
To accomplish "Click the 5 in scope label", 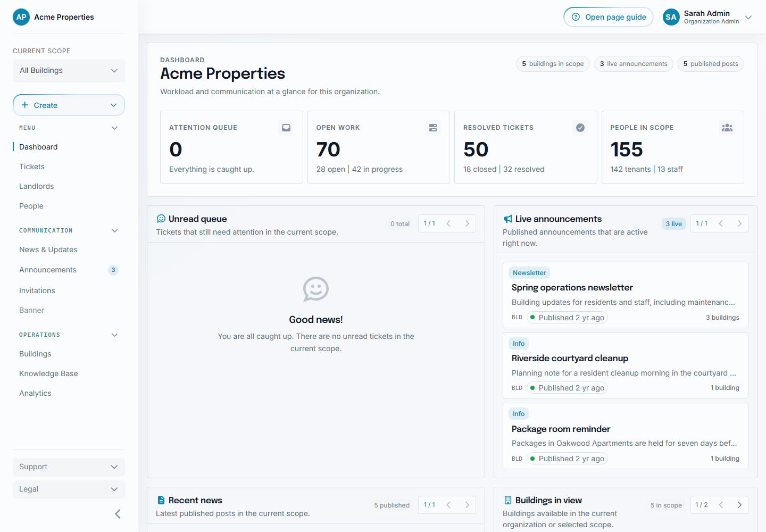I will pos(666,505).
